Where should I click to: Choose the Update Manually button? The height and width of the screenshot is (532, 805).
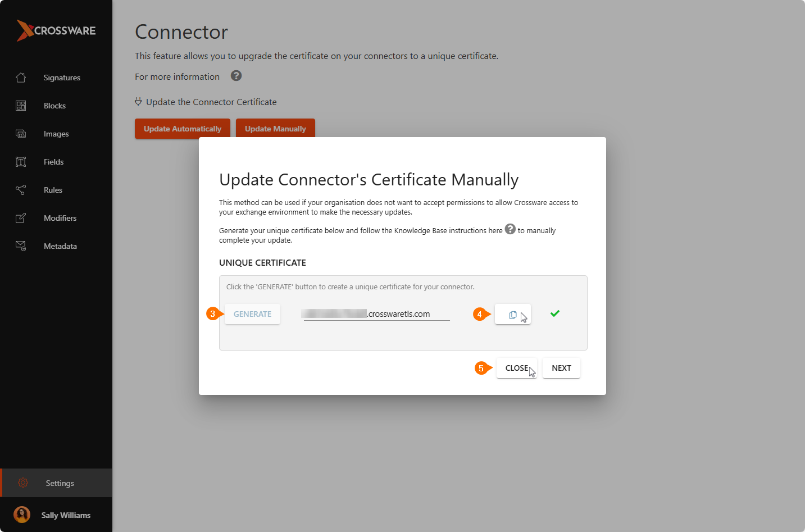[275, 129]
